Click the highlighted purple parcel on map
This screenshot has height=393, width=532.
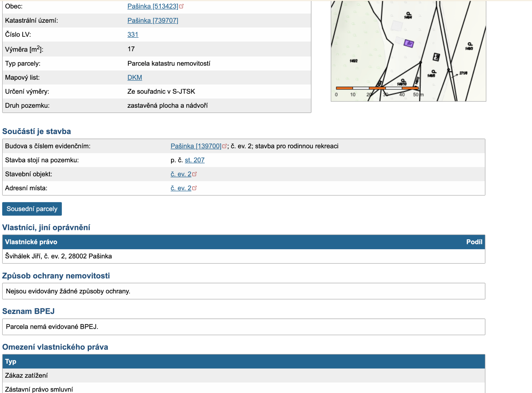coord(409,43)
